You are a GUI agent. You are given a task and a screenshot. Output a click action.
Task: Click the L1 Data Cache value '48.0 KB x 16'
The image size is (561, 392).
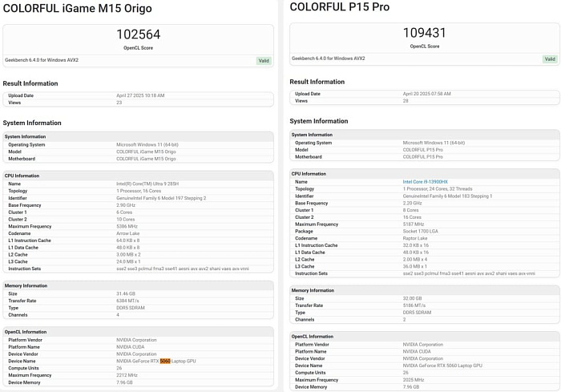(416, 253)
